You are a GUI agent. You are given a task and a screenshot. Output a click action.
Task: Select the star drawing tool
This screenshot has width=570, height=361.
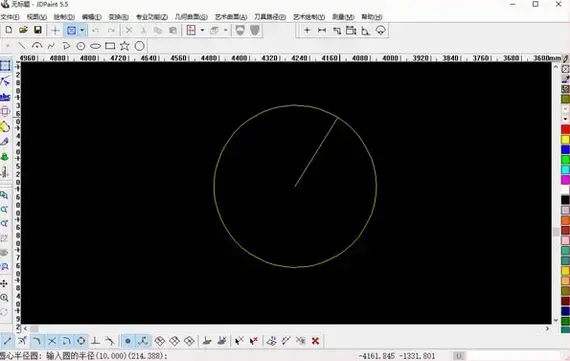[x=125, y=46]
